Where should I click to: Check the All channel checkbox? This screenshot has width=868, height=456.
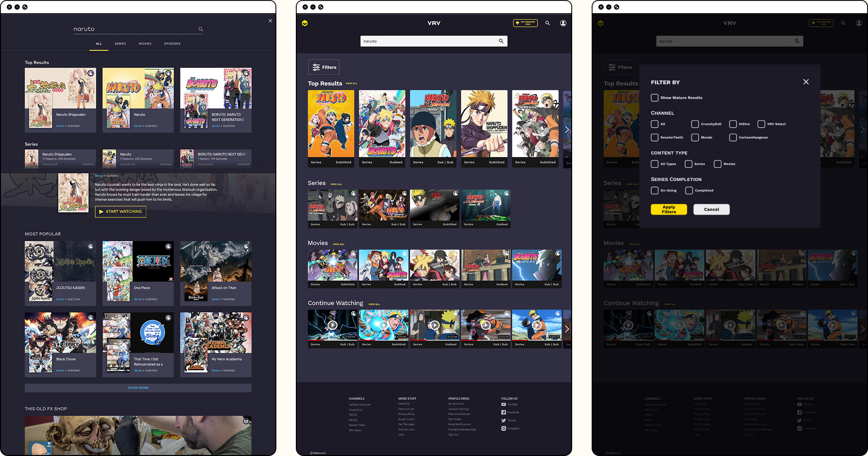coord(655,124)
